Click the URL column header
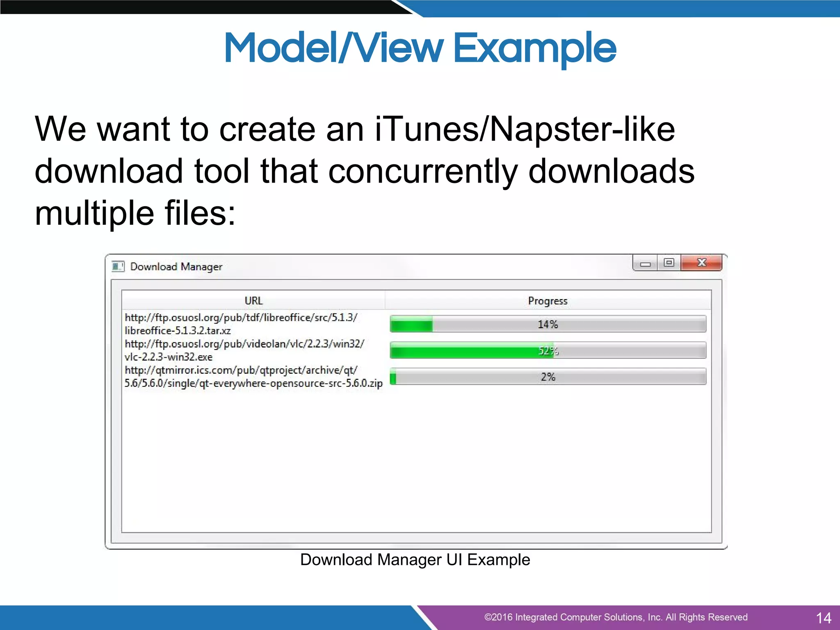Image resolution: width=840 pixels, height=630 pixels. coord(253,300)
